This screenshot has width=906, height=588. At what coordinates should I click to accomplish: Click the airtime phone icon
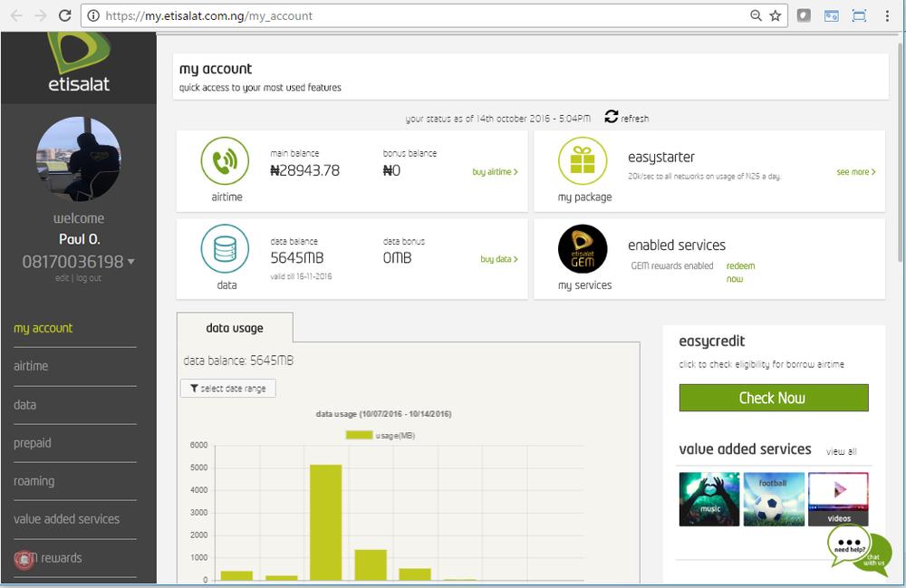click(x=225, y=161)
